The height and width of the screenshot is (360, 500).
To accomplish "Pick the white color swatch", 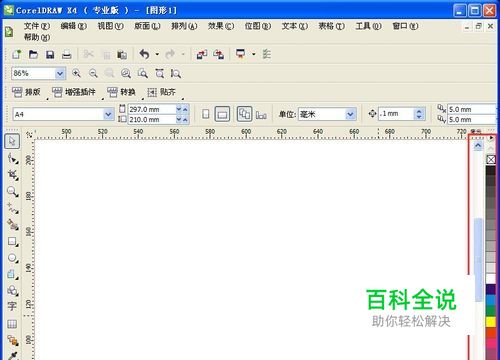I will tap(491, 278).
